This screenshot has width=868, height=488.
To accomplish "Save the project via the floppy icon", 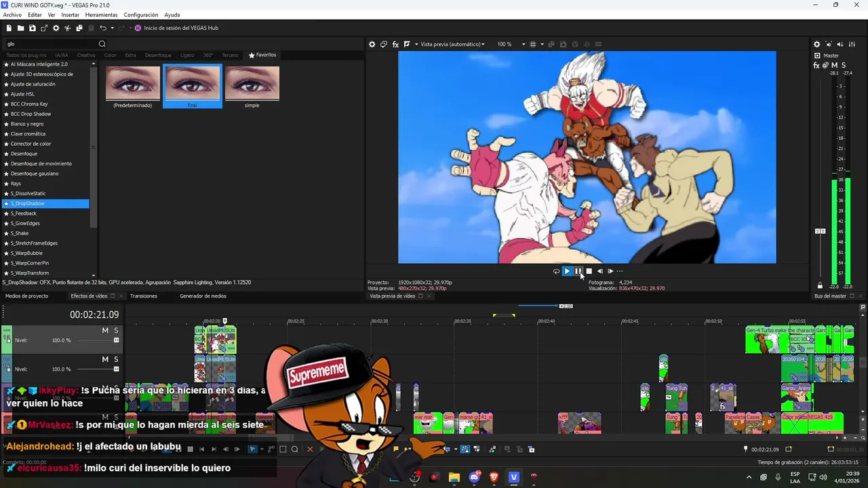I will [x=32, y=28].
